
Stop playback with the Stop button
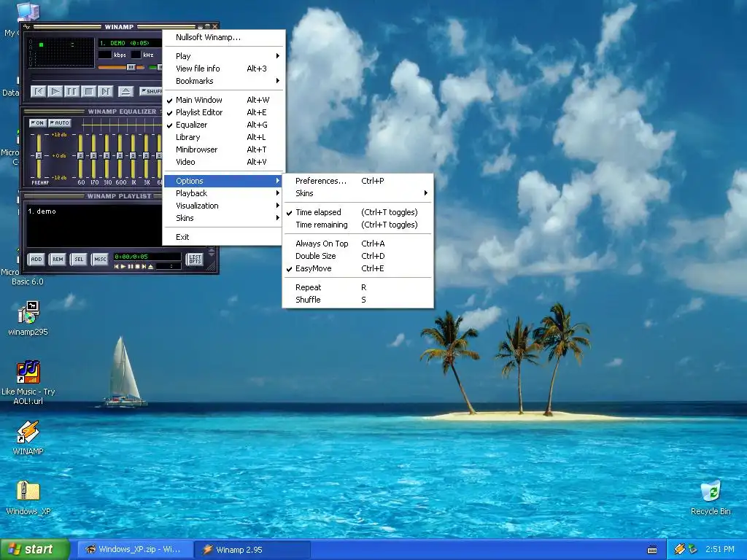88,91
